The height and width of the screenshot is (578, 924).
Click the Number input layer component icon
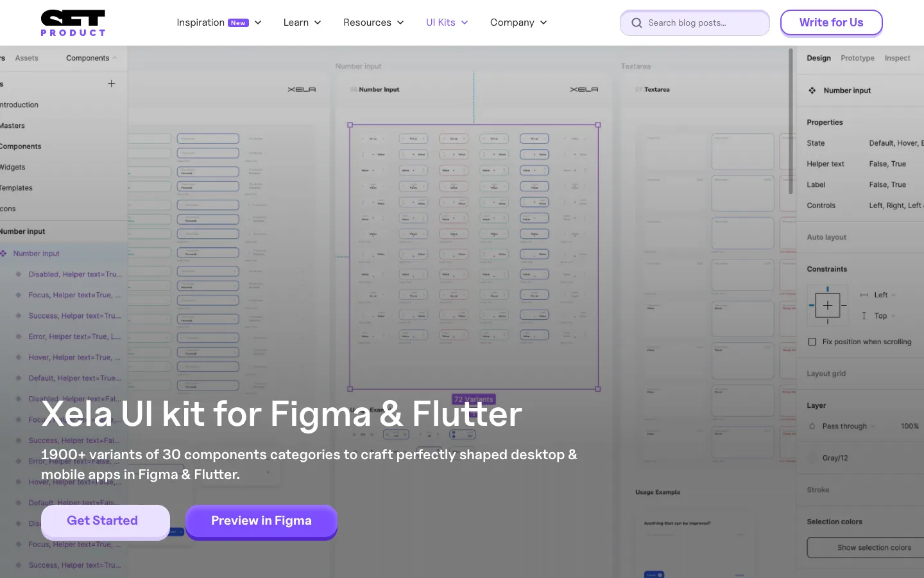pyautogui.click(x=4, y=254)
